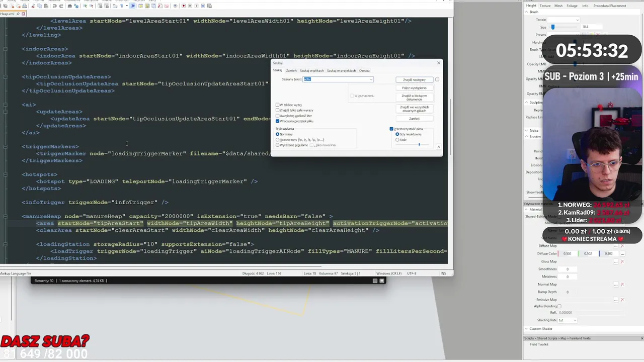This screenshot has width=644, height=362.
Task: Expand the Custom Shader section
Action: click(527, 329)
